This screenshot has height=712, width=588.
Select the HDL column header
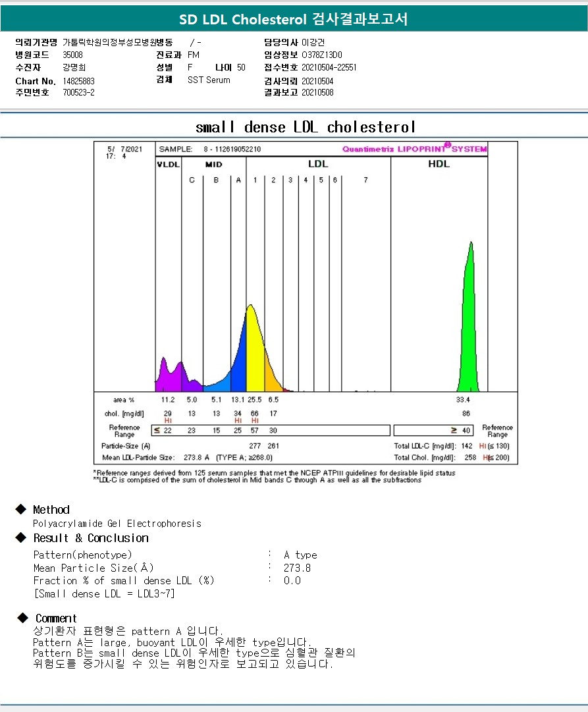[439, 164]
